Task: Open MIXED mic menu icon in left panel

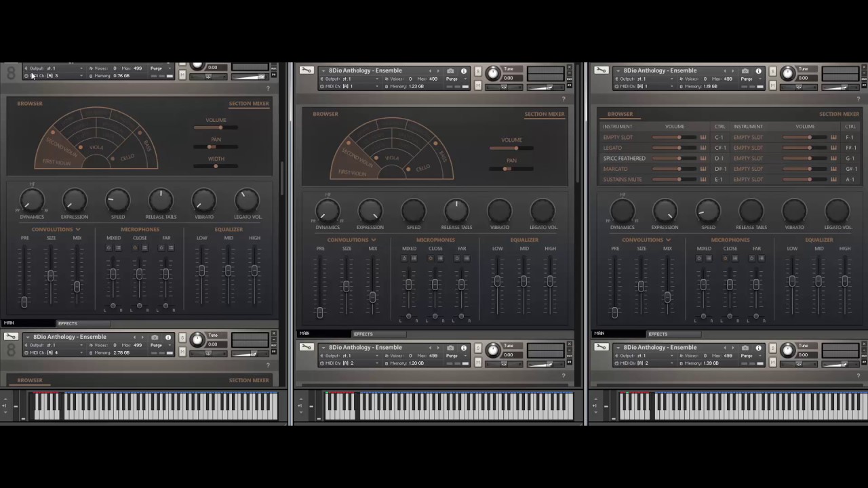Action: (x=119, y=248)
